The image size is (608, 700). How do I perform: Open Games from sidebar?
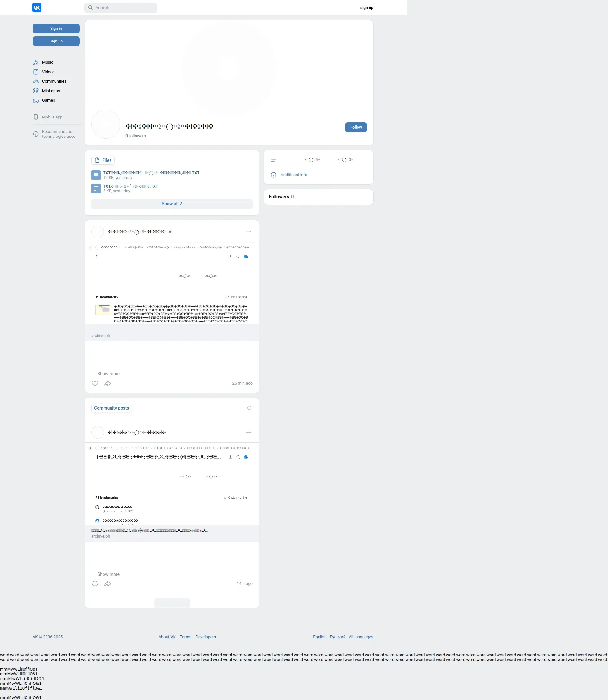48,100
